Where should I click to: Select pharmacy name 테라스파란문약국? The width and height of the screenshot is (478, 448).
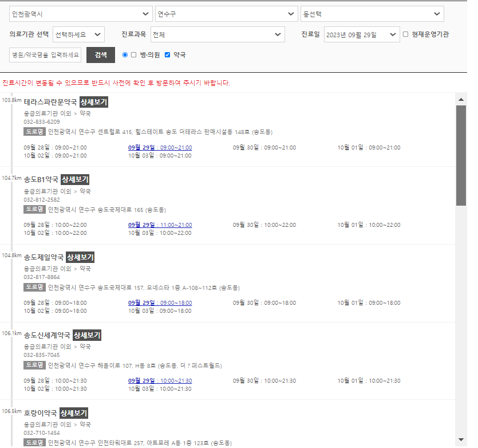(50, 102)
